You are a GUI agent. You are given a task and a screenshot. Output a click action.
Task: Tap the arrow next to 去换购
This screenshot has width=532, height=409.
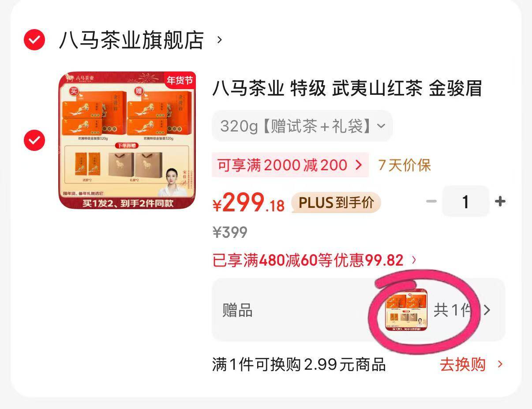(500, 364)
